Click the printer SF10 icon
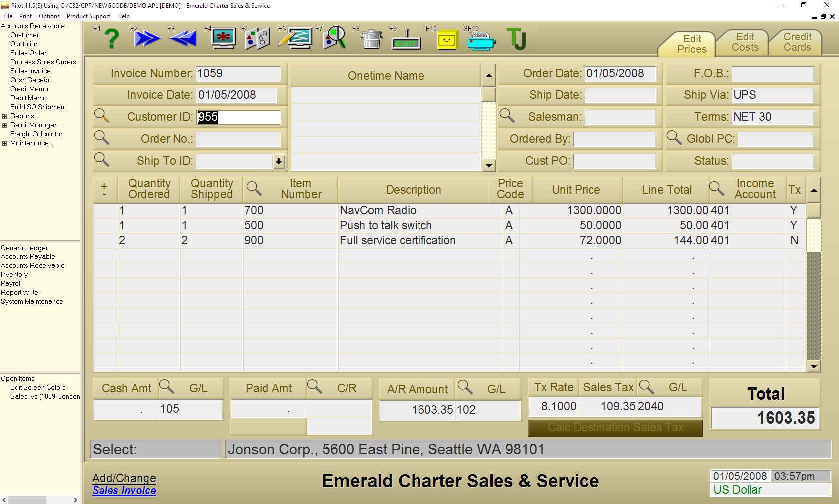 (x=481, y=41)
